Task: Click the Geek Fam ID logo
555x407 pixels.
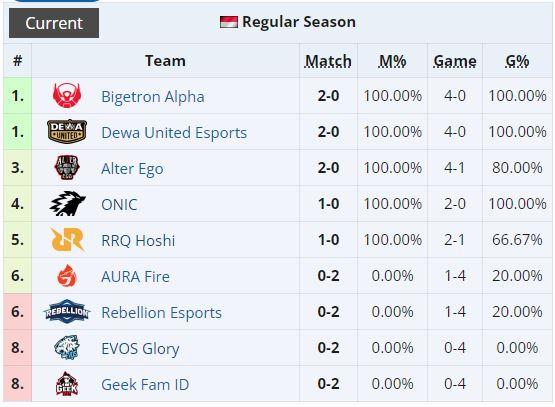Action: [67, 384]
